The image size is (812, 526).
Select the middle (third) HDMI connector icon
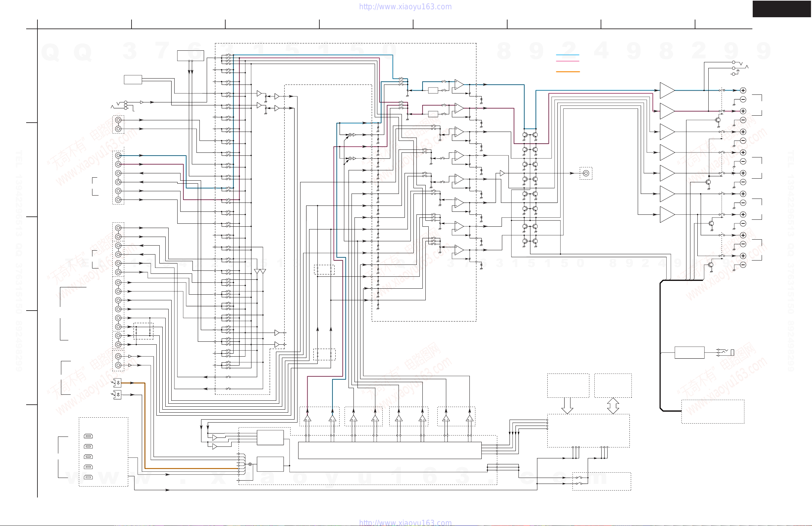click(x=88, y=456)
